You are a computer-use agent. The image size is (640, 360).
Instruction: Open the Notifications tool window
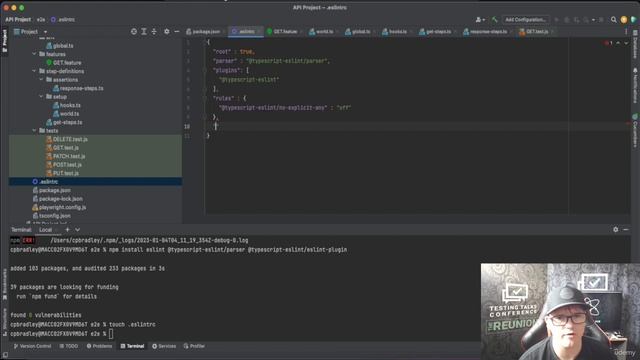(x=635, y=86)
